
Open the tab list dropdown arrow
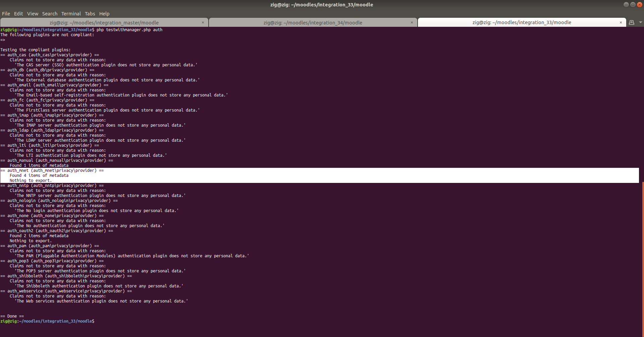(x=641, y=22)
